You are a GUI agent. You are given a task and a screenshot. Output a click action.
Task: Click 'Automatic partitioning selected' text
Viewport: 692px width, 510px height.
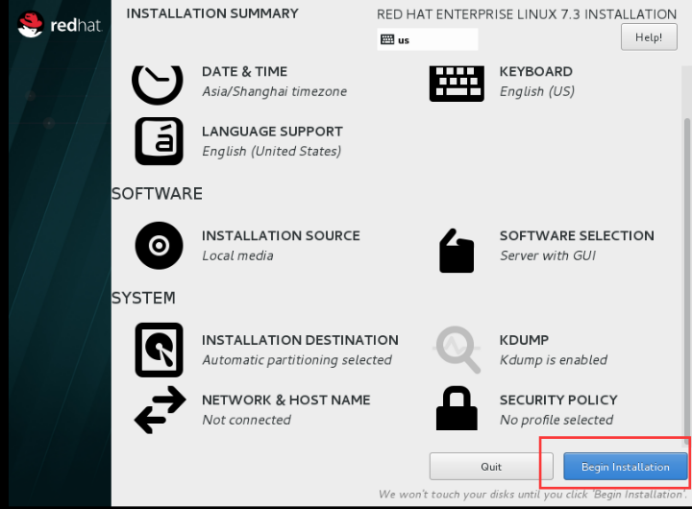297,360
